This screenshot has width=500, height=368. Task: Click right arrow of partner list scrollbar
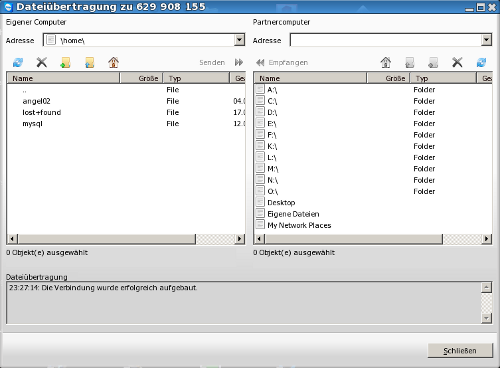[x=487, y=239]
